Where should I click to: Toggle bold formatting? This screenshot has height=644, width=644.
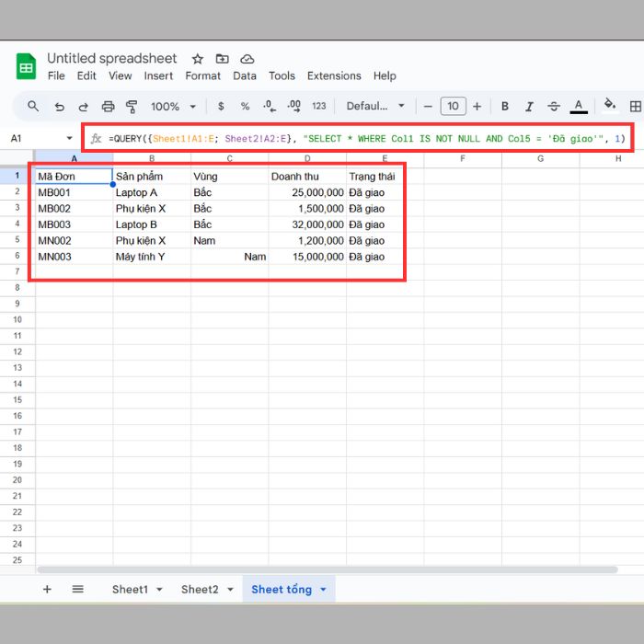point(505,107)
